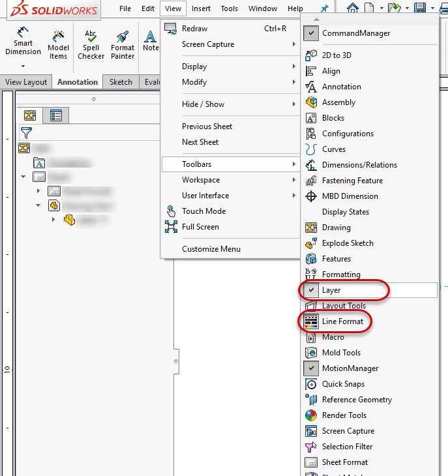Viewport: 448px width, 476px height.
Task: Pin the menu bar with the pushpin
Action: point(325,8)
